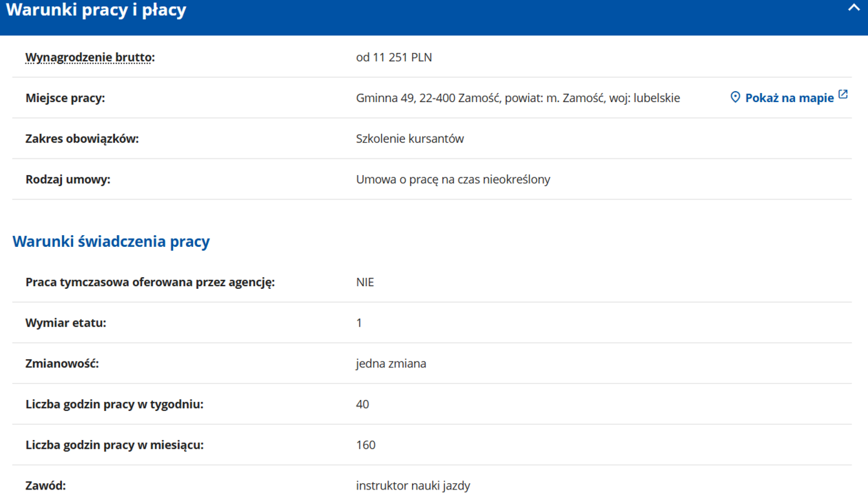Click the Szkolenie kursantów text
Image resolution: width=868 pixels, height=493 pixels.
click(x=410, y=139)
